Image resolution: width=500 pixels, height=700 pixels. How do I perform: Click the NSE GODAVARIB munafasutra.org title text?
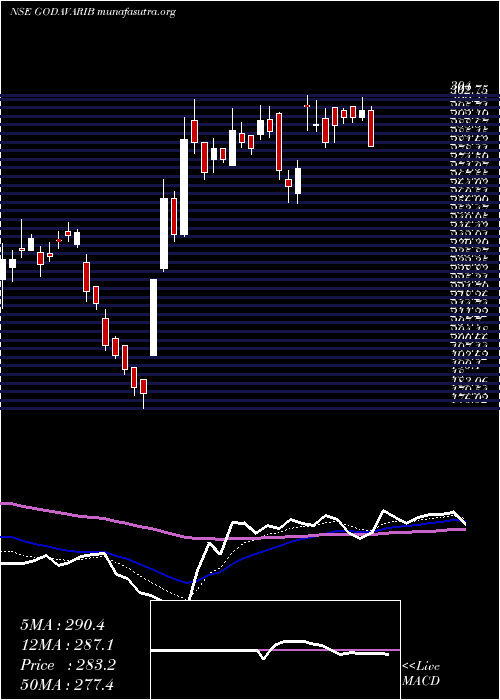(92, 12)
